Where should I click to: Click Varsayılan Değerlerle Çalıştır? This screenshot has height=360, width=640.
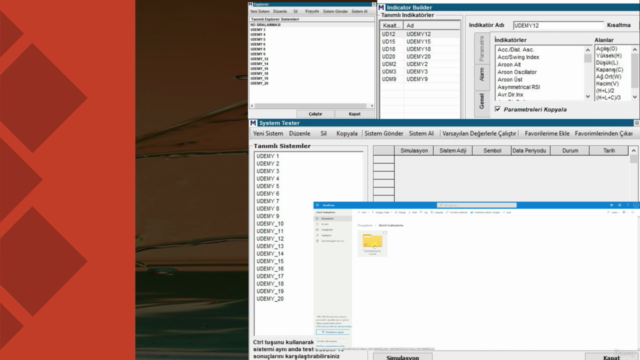click(479, 133)
